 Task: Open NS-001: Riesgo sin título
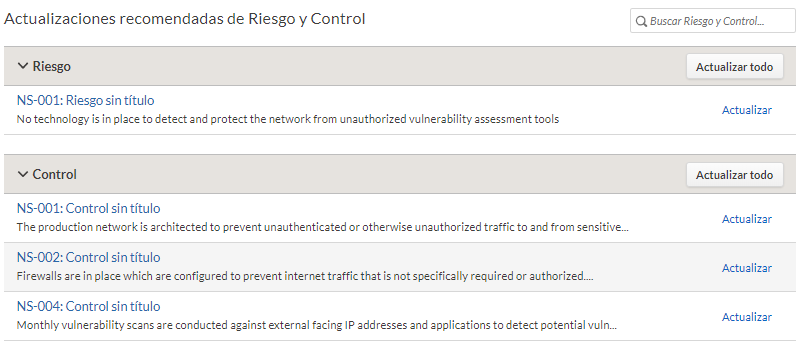pos(85,100)
